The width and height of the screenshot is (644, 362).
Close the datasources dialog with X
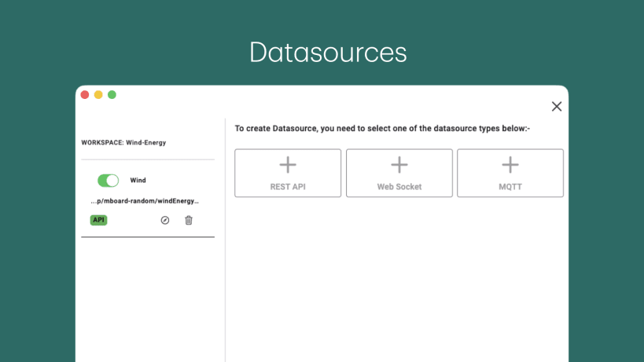click(x=557, y=107)
